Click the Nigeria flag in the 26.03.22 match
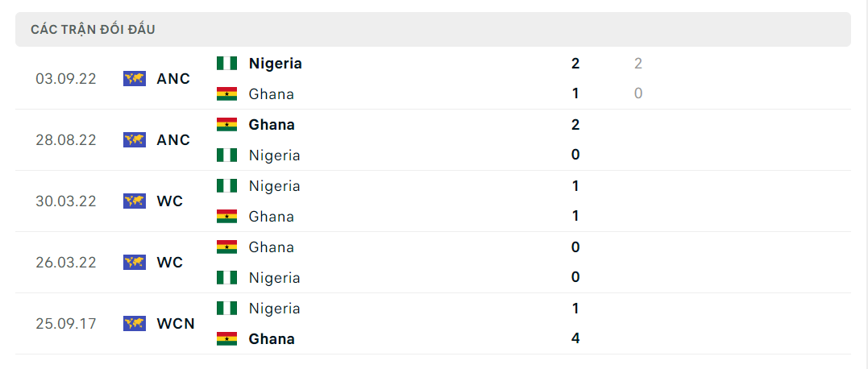 click(x=226, y=278)
